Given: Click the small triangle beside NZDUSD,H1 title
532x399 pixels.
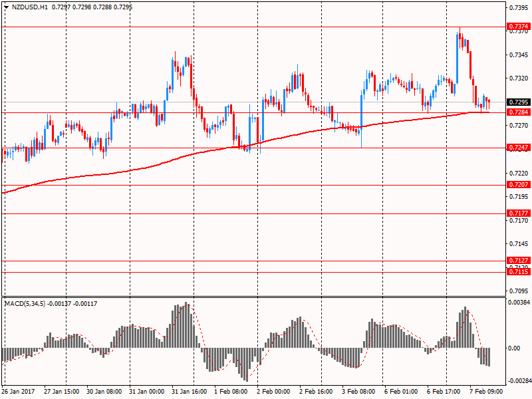Looking at the screenshot, I should tap(6, 6).
